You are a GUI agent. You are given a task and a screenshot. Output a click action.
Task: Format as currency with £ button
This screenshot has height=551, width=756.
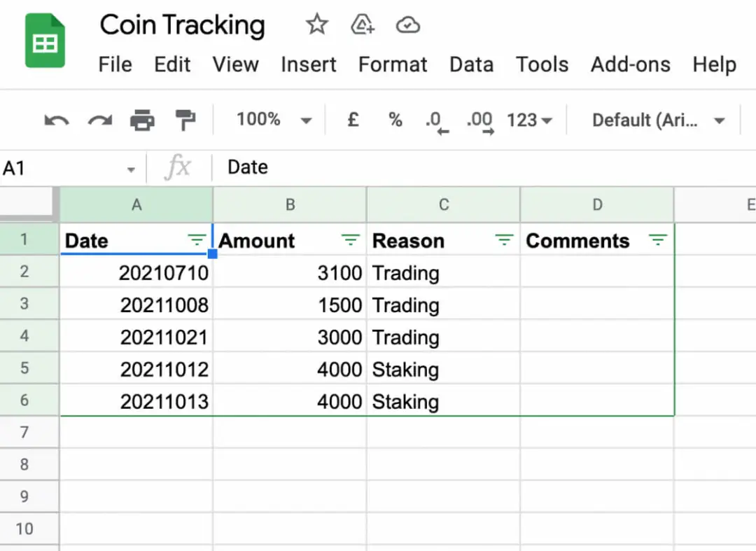pyautogui.click(x=353, y=120)
